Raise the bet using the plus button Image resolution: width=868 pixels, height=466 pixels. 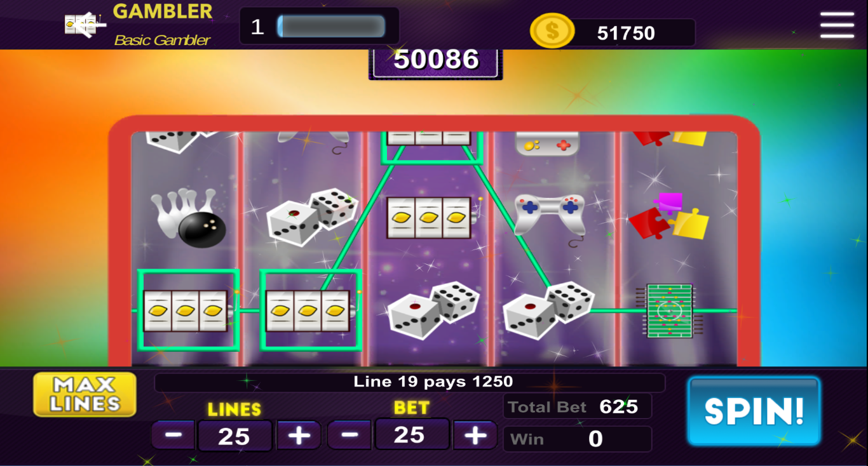point(475,435)
